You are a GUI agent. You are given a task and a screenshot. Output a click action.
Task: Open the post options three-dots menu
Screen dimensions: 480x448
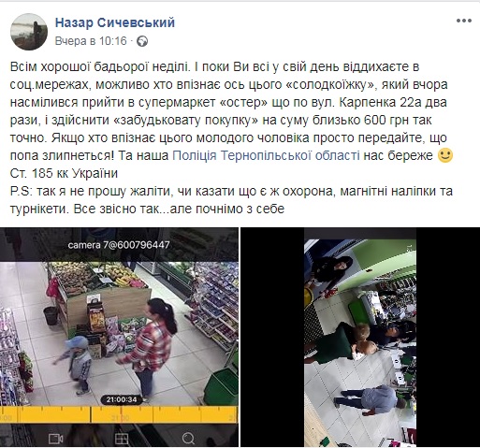click(464, 22)
